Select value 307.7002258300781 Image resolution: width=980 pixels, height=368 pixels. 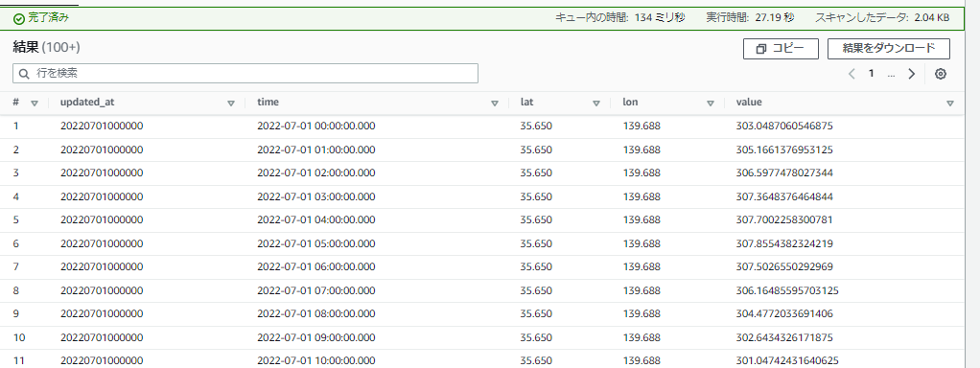[x=784, y=219]
